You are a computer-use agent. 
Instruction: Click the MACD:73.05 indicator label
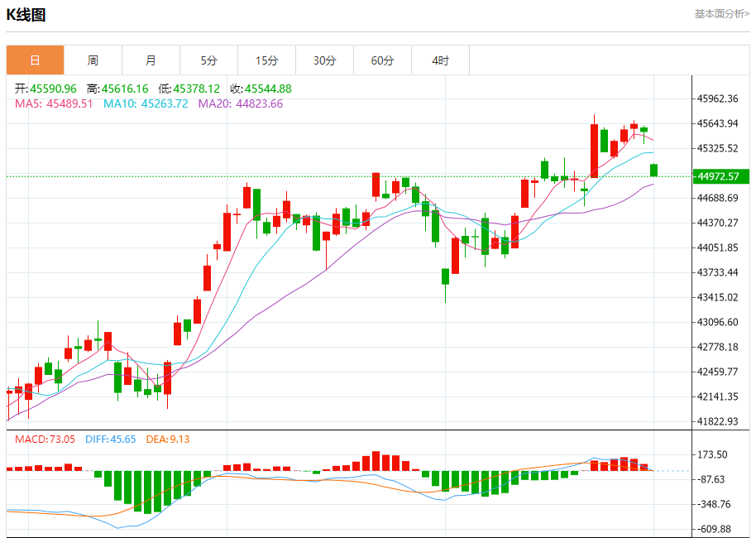pos(45,439)
